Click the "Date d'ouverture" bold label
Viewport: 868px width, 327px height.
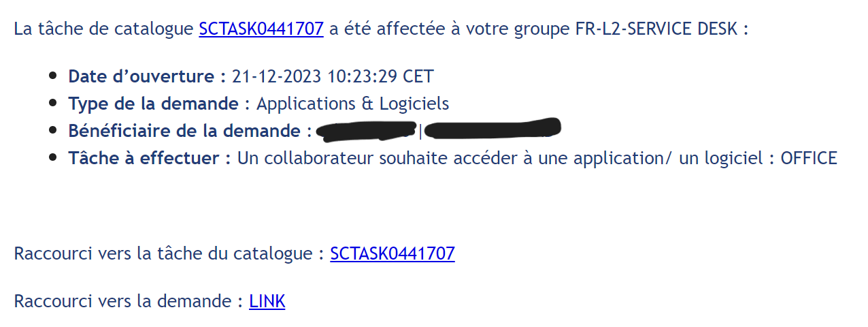click(x=146, y=76)
